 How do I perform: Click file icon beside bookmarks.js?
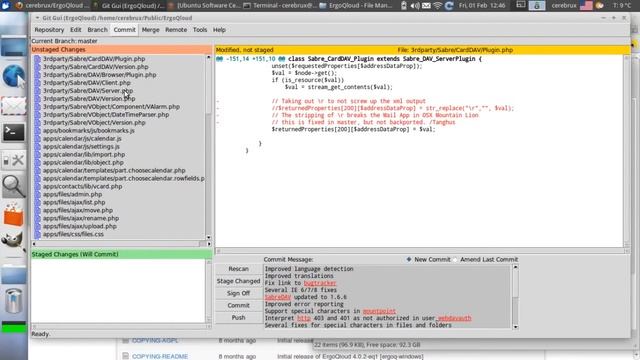[x=38, y=131]
